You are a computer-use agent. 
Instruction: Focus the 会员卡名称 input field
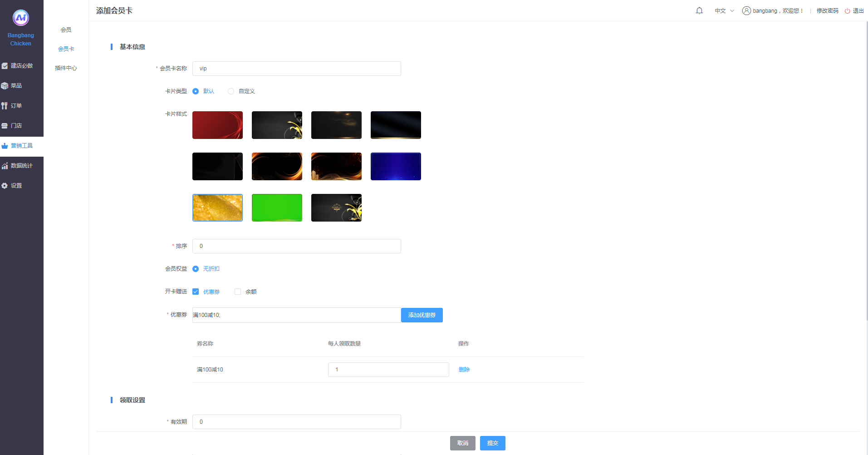(x=297, y=69)
